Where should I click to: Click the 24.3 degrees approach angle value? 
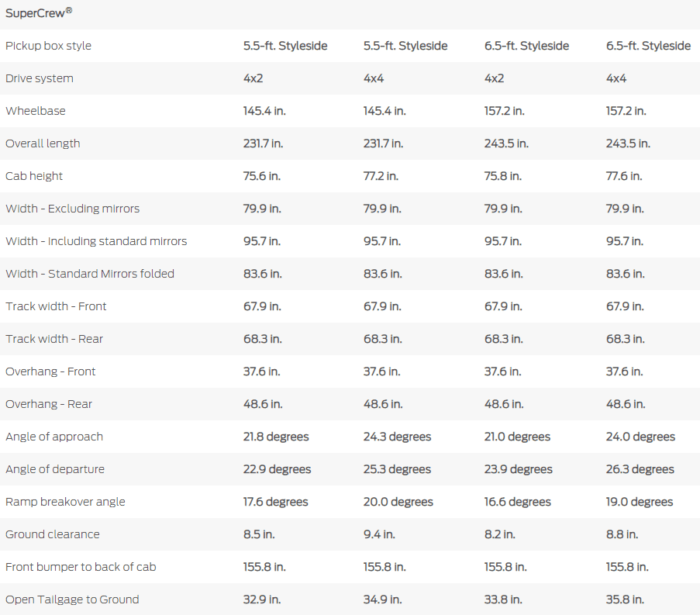point(397,437)
